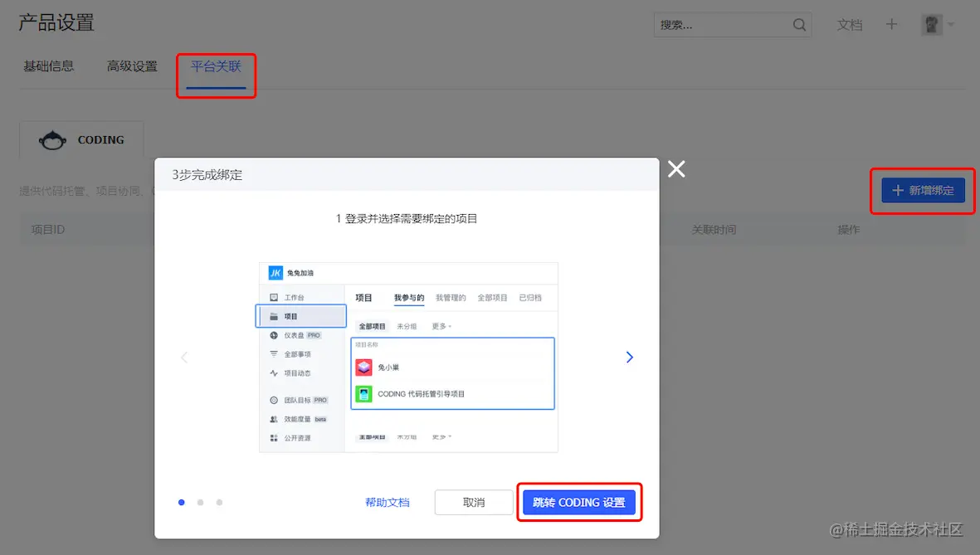Click the 新增绑定 button
Viewport: 980px width, 555px height.
pos(923,190)
